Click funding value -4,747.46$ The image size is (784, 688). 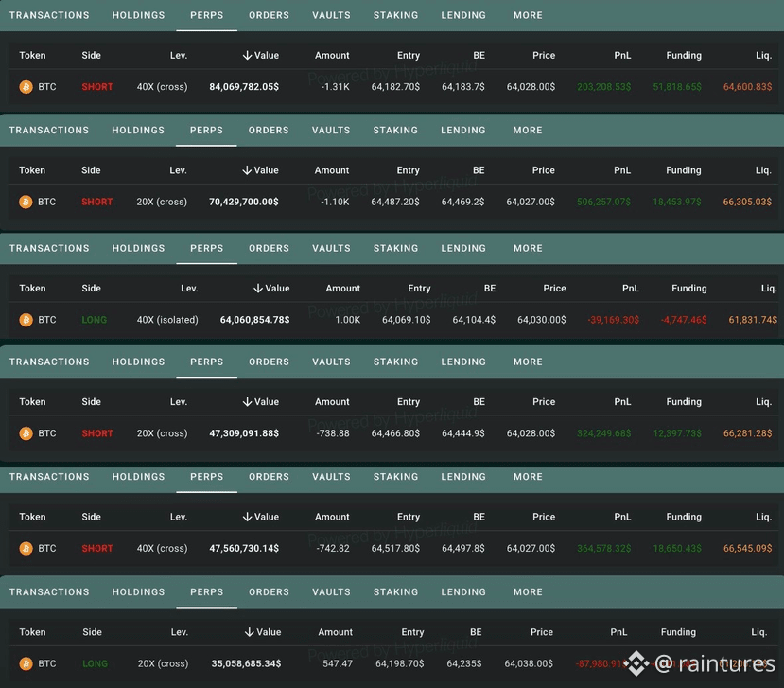point(684,320)
